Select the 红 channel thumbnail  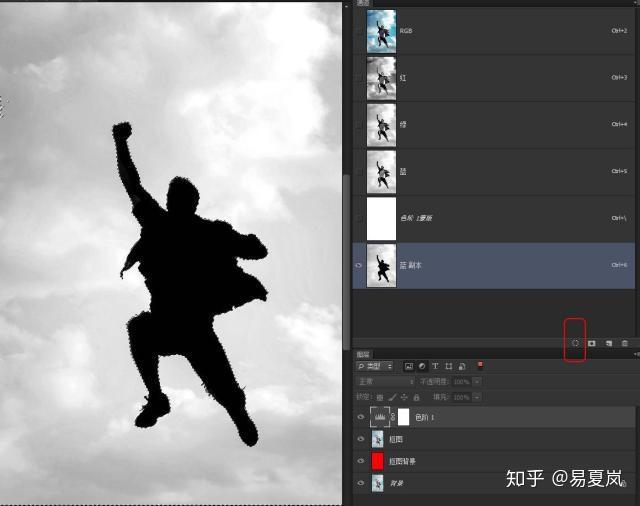381,78
